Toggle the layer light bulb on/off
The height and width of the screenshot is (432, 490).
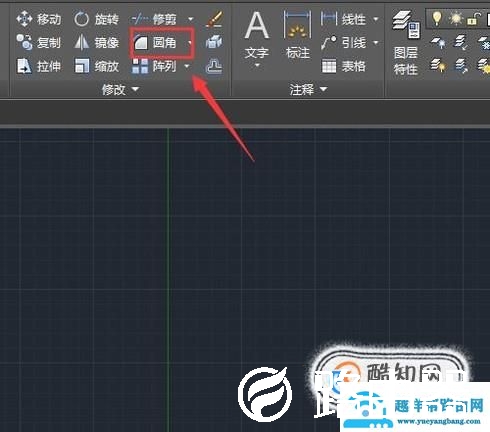(x=436, y=18)
